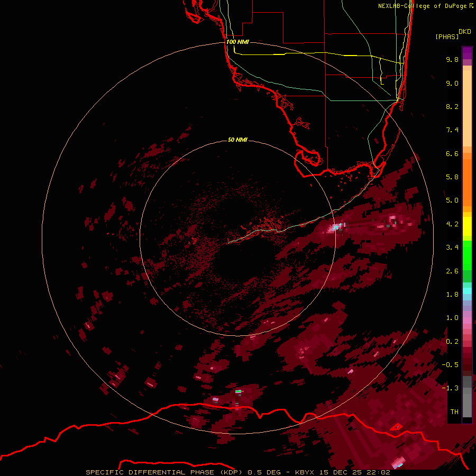Image resolution: width=476 pixels, height=476 pixels.
Task: Click the 5.8 legend value
Action: tap(452, 177)
